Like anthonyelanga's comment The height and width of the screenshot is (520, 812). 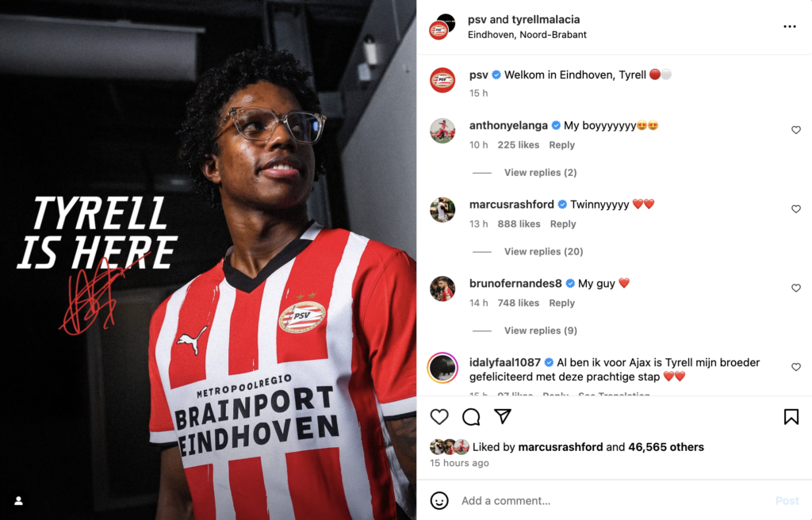coord(796,130)
